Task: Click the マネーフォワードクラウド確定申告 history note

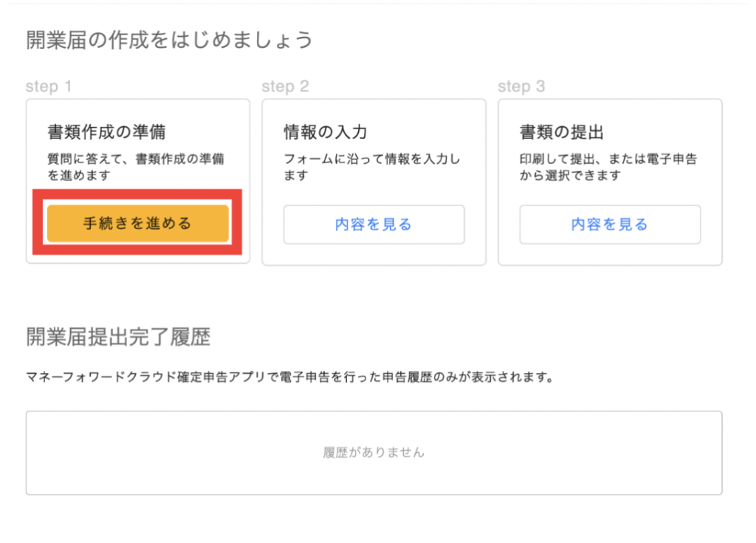Action: pos(289,378)
